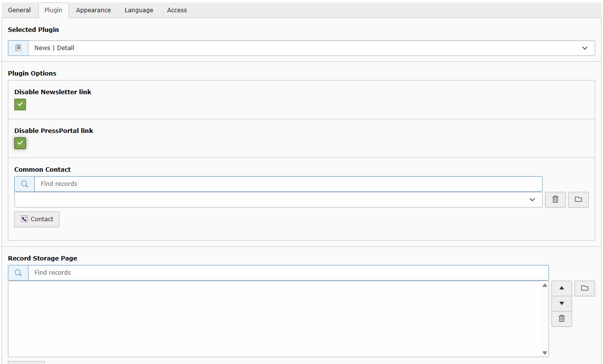The height and width of the screenshot is (364, 603).
Task: Click the Record Storage Page list box
Action: (x=275, y=318)
